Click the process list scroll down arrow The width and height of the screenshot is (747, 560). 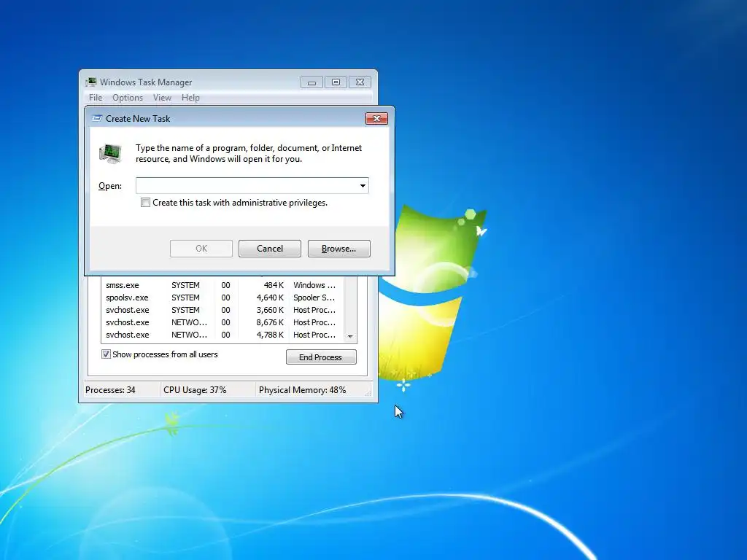coord(350,336)
